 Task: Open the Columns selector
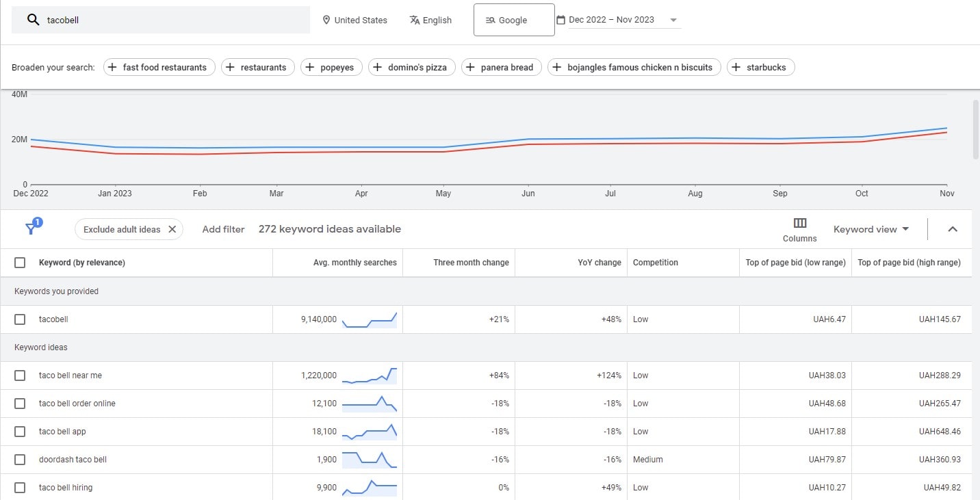click(x=800, y=230)
